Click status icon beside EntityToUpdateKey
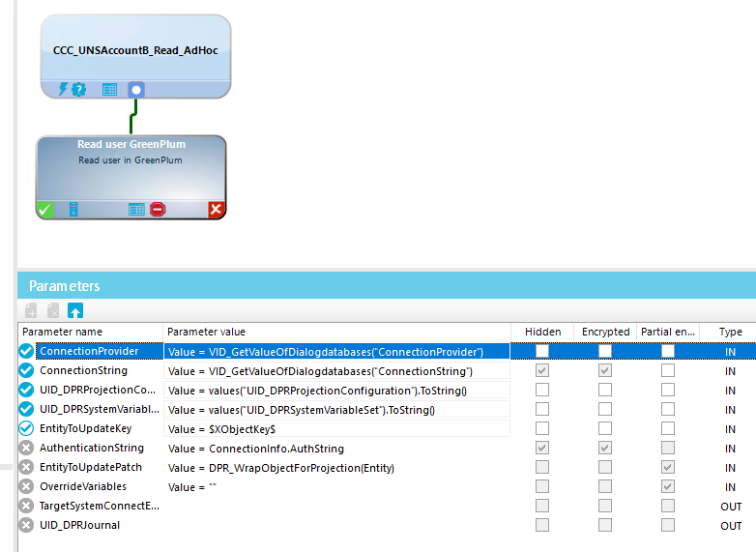Image resolution: width=756 pixels, height=552 pixels. point(26,428)
